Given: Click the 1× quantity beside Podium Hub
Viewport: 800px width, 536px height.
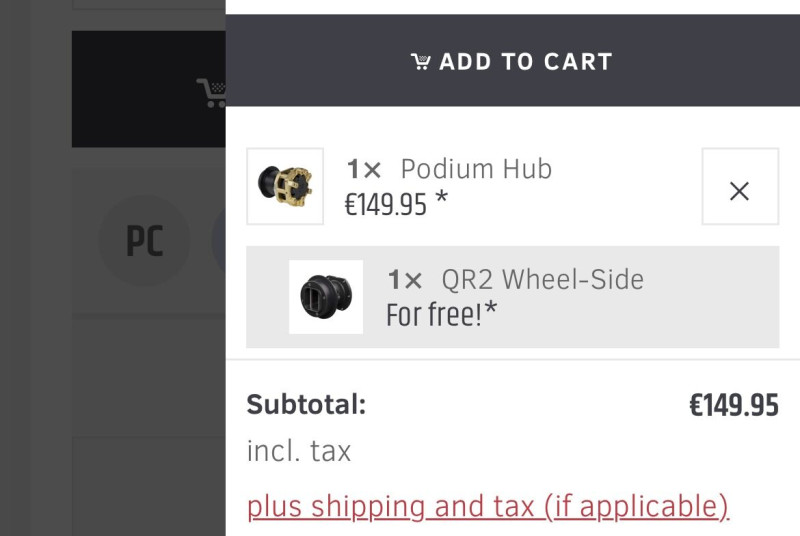Looking at the screenshot, I should coord(364,169).
